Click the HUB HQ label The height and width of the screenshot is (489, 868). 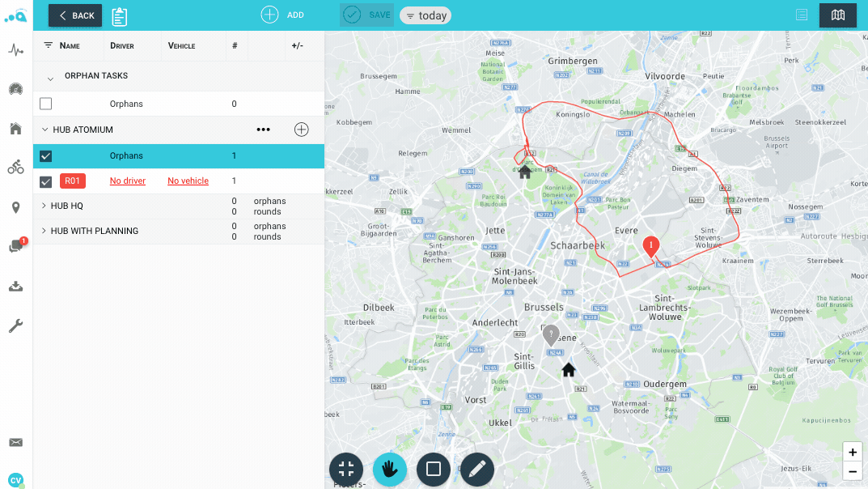click(x=67, y=206)
